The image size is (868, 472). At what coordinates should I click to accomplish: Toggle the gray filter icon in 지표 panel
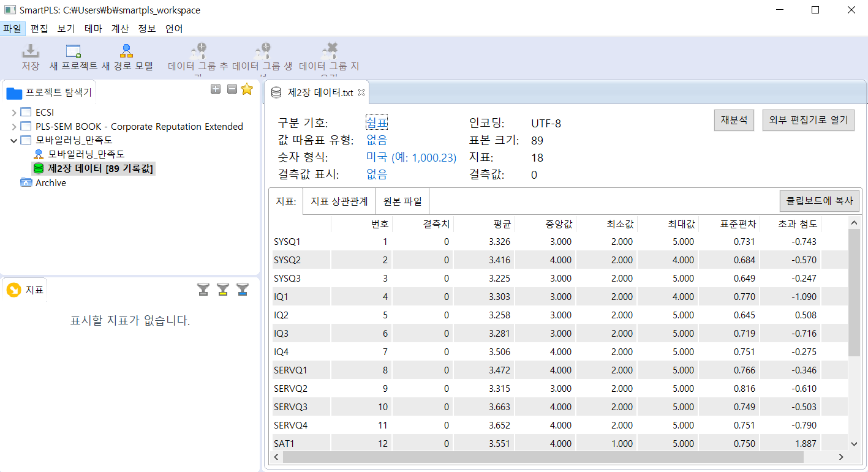(x=203, y=289)
